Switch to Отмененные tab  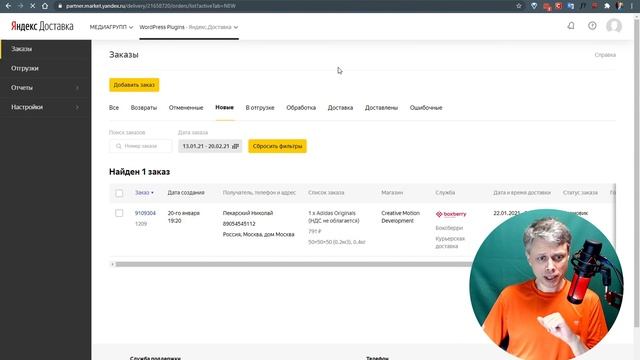(186, 108)
